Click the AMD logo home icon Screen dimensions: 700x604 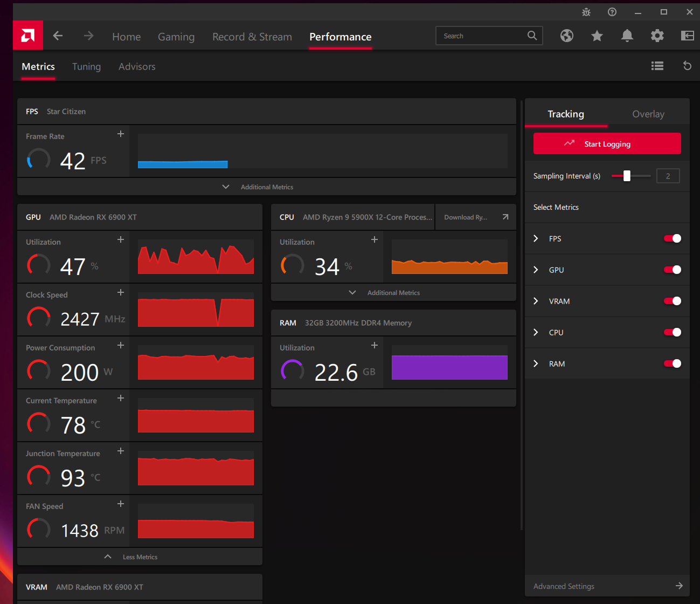pyautogui.click(x=28, y=36)
